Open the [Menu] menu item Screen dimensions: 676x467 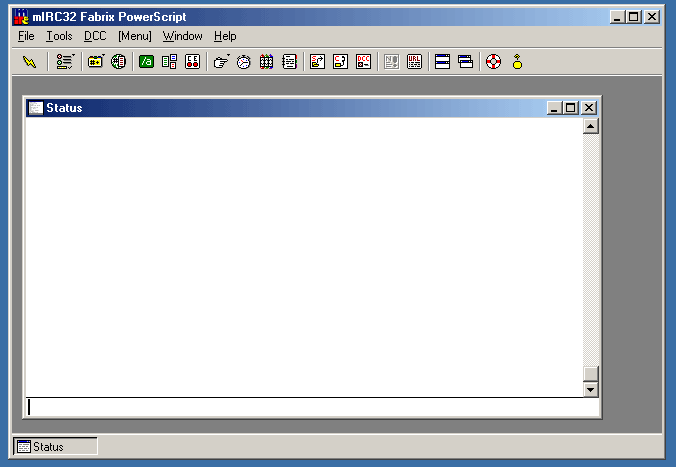[134, 36]
